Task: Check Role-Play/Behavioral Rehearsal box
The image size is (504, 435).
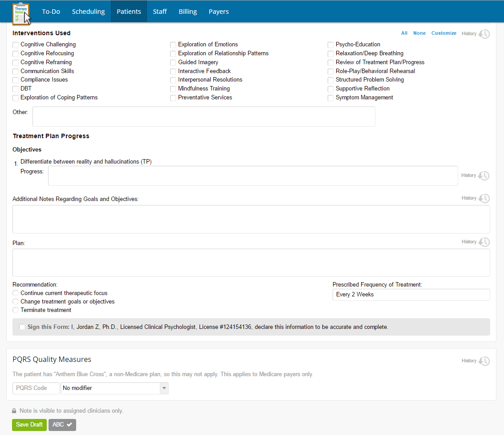Action: pyautogui.click(x=330, y=71)
